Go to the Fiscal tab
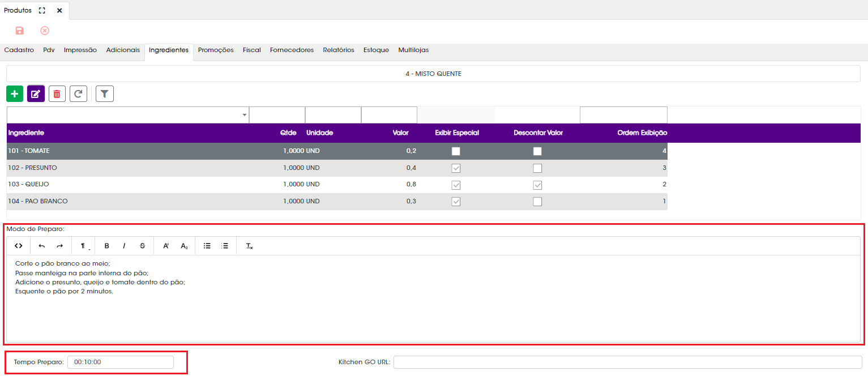Viewport: 868px width, 384px height. (x=252, y=50)
